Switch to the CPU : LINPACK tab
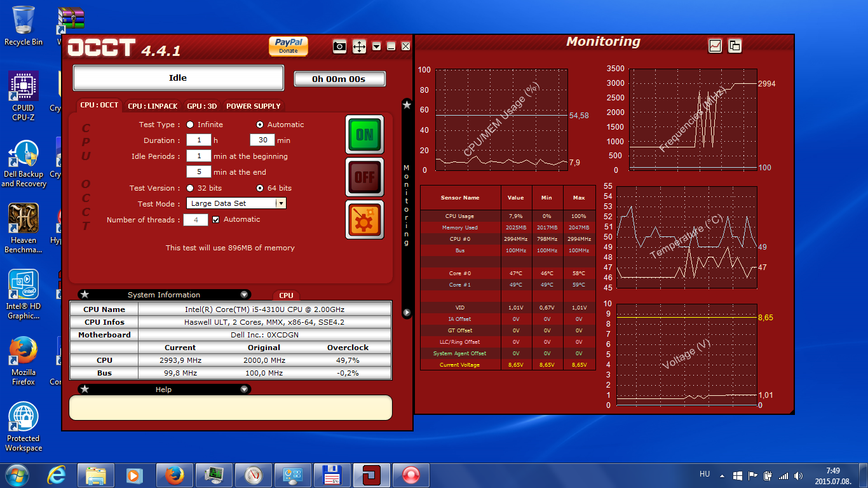 coord(153,106)
